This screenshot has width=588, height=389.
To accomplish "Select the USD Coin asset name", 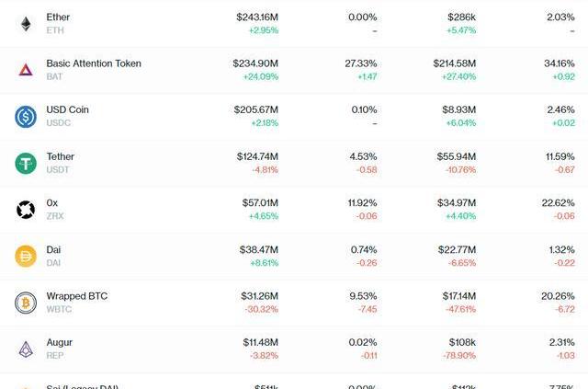I will (67, 109).
